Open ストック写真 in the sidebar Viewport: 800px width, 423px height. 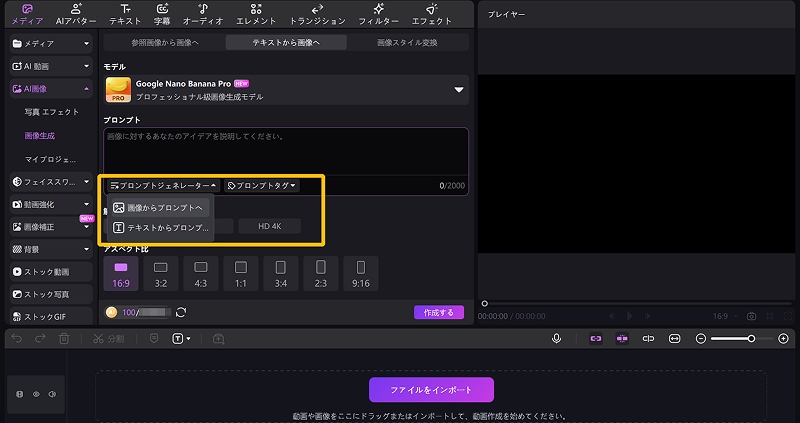point(51,294)
